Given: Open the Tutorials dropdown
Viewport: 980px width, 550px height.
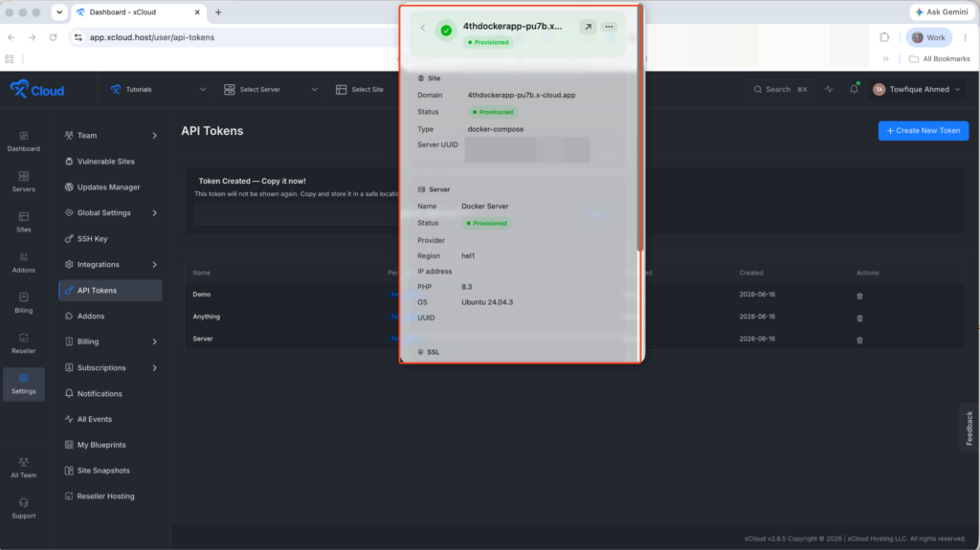Looking at the screenshot, I should [x=158, y=89].
